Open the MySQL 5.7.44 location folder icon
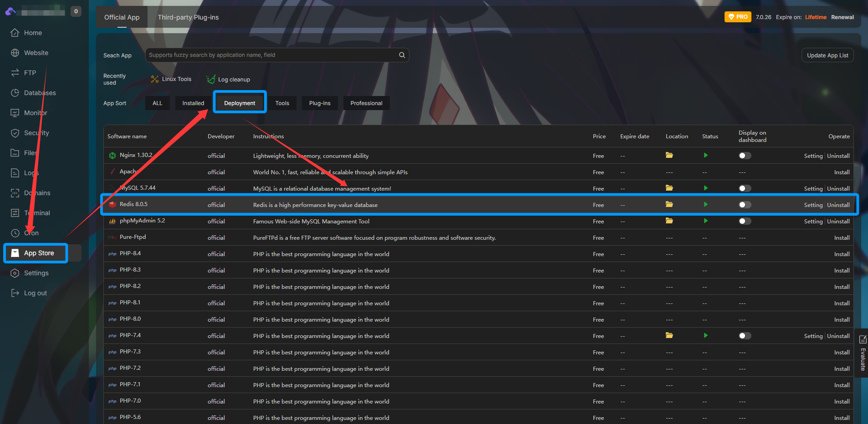 pos(669,188)
